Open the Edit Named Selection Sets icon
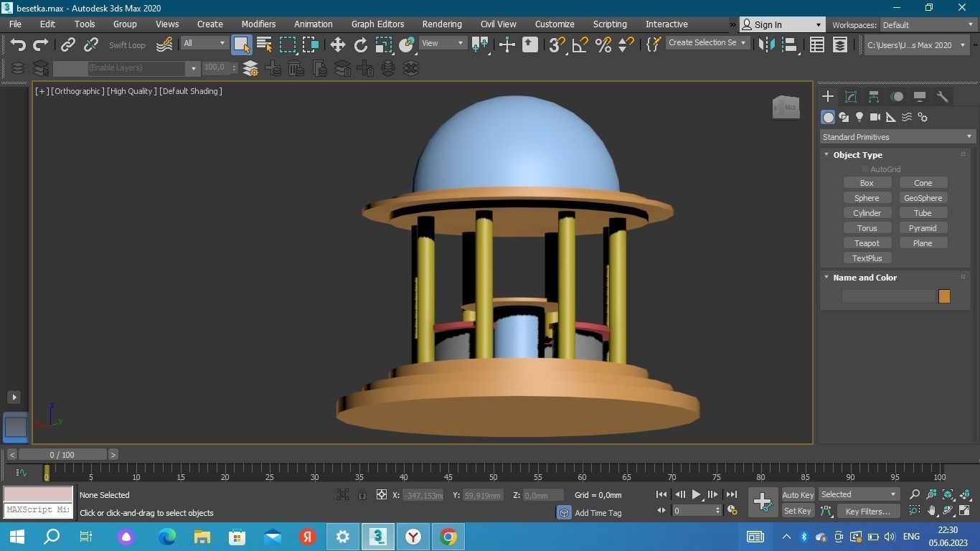Viewport: 980px width, 551px height. tap(653, 44)
